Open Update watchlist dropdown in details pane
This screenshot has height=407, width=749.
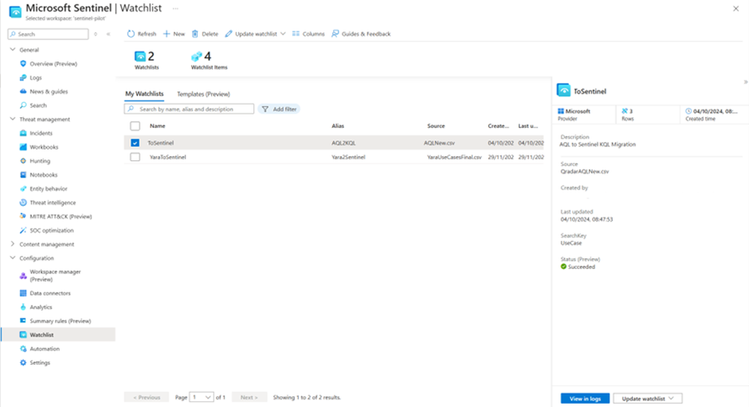coord(648,398)
